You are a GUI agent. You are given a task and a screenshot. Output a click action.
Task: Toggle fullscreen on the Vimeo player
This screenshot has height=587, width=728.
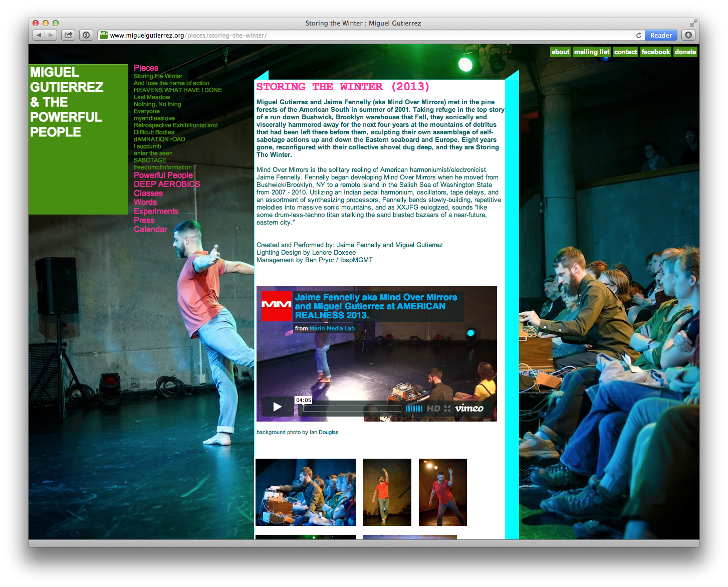click(x=446, y=409)
